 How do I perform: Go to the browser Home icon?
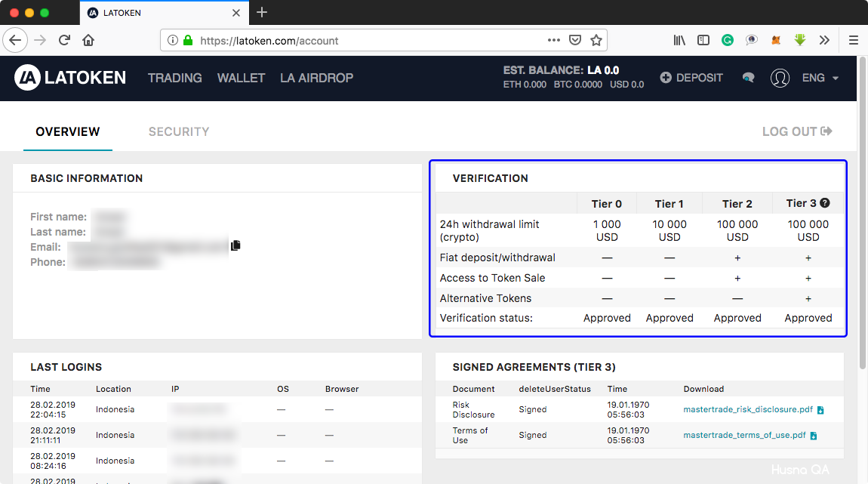tap(88, 41)
